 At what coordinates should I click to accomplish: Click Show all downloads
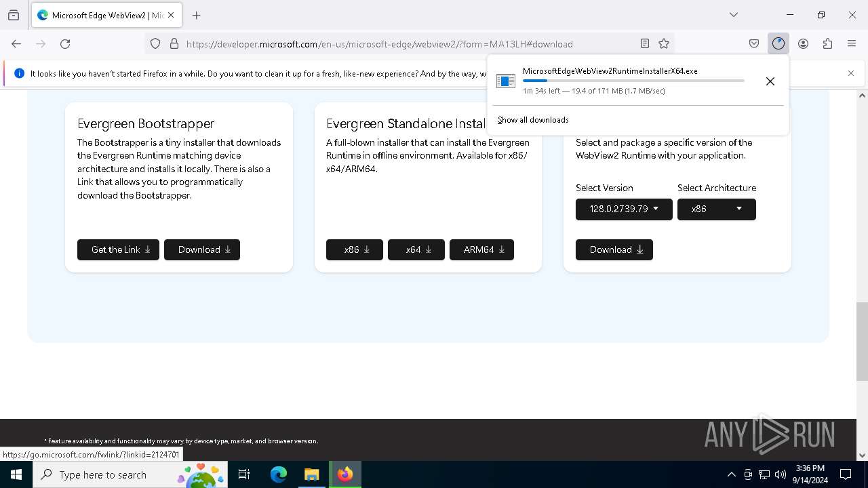click(x=533, y=120)
